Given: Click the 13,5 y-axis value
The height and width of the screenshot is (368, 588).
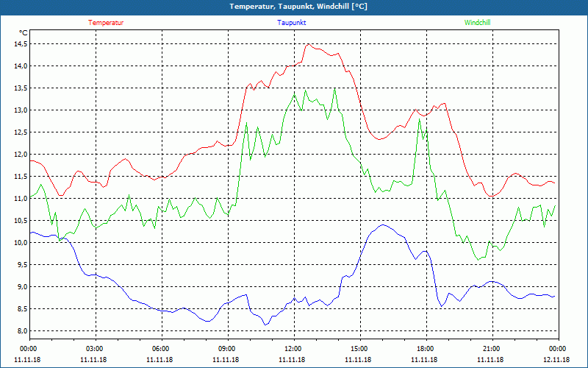Looking at the screenshot, I should pyautogui.click(x=21, y=88).
